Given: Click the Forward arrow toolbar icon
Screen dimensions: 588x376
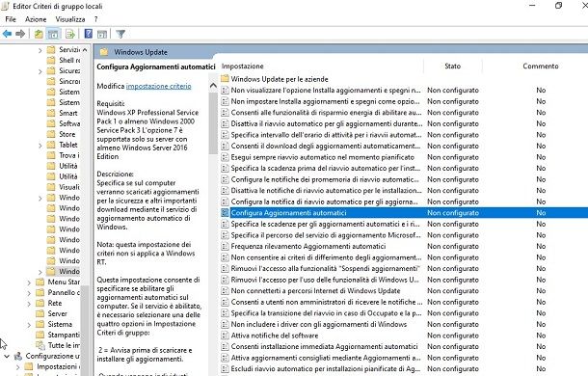Looking at the screenshot, I should 20,34.
